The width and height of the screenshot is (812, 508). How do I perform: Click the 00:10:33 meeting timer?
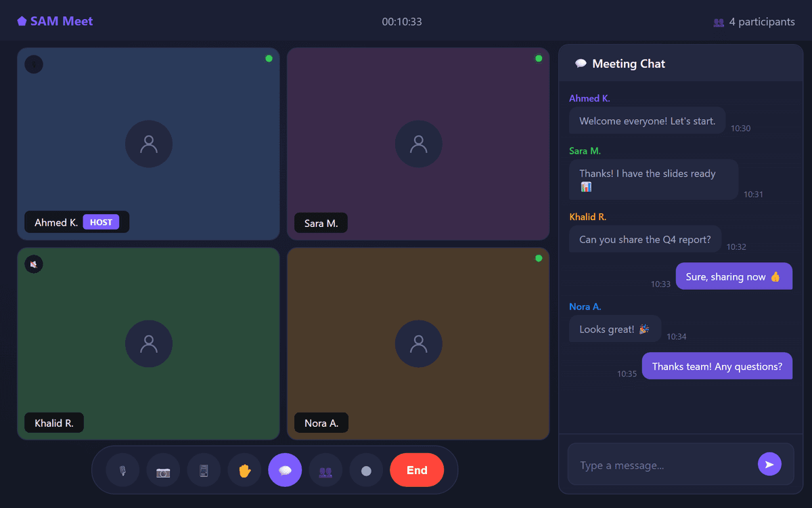402,21
